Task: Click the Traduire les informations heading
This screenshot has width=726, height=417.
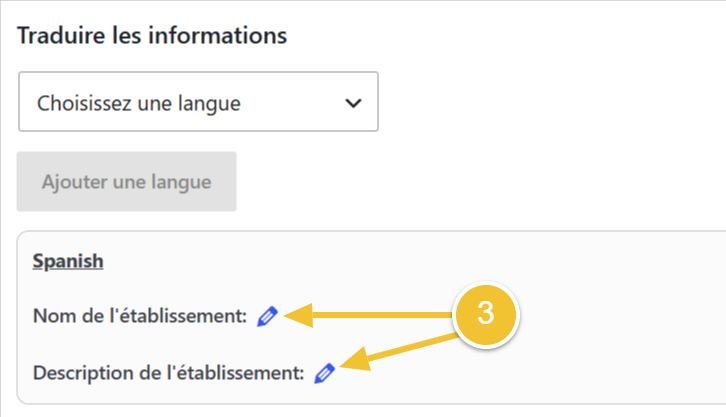Action: click(152, 36)
